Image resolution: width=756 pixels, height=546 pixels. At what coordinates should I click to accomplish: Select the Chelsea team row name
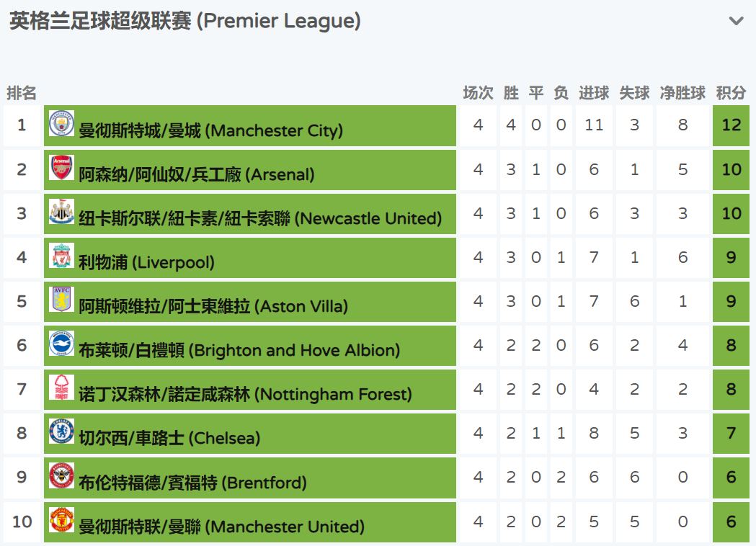coord(169,438)
